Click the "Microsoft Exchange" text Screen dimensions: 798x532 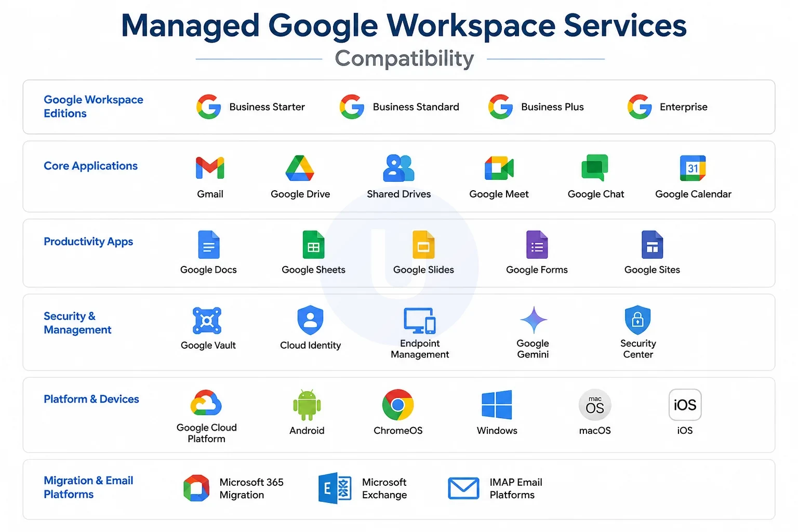(x=384, y=488)
